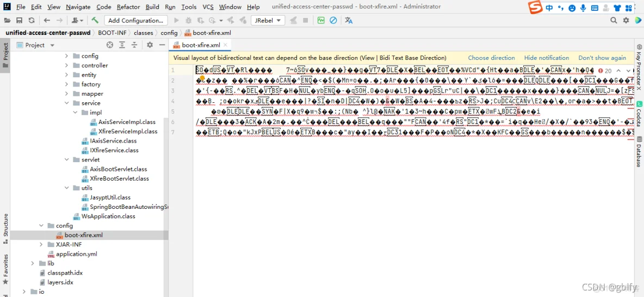This screenshot has height=297, width=644.
Task: Click the Expand All icon in Project panel
Action: coord(122,45)
